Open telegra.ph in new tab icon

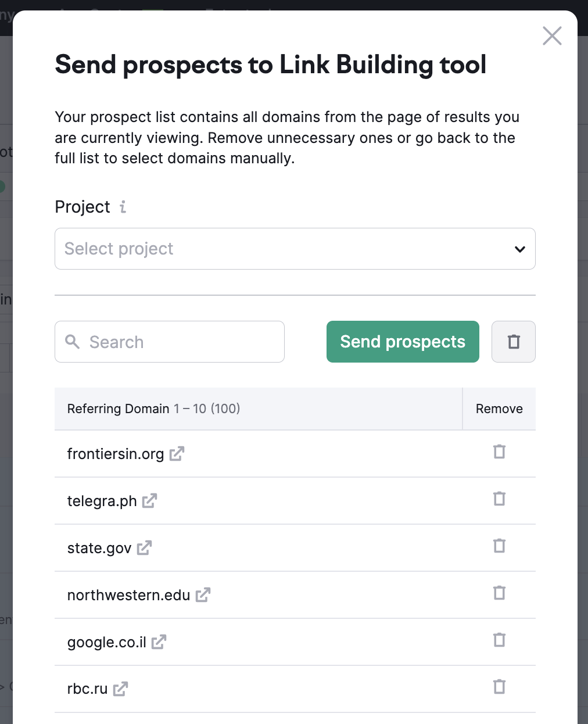[x=149, y=501]
